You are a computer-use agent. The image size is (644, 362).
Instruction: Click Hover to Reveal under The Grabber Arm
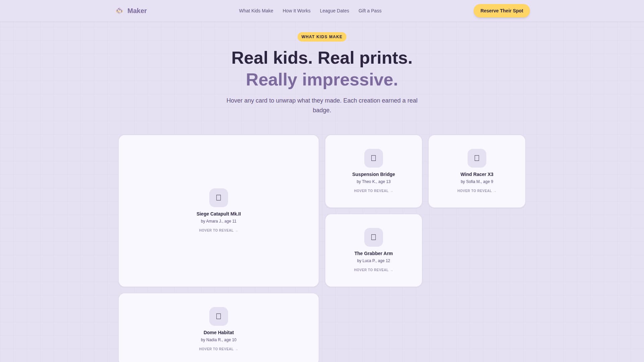374,270
